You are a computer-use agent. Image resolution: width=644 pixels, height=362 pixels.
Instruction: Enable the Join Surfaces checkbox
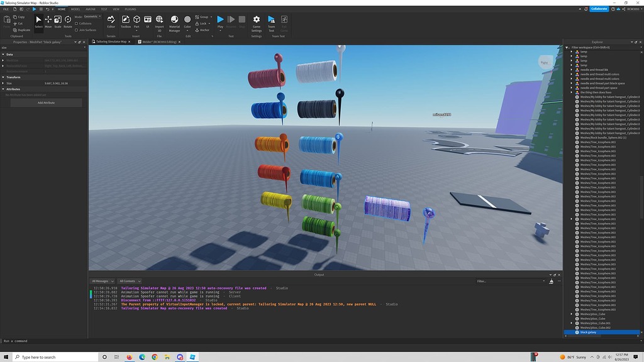76,30
